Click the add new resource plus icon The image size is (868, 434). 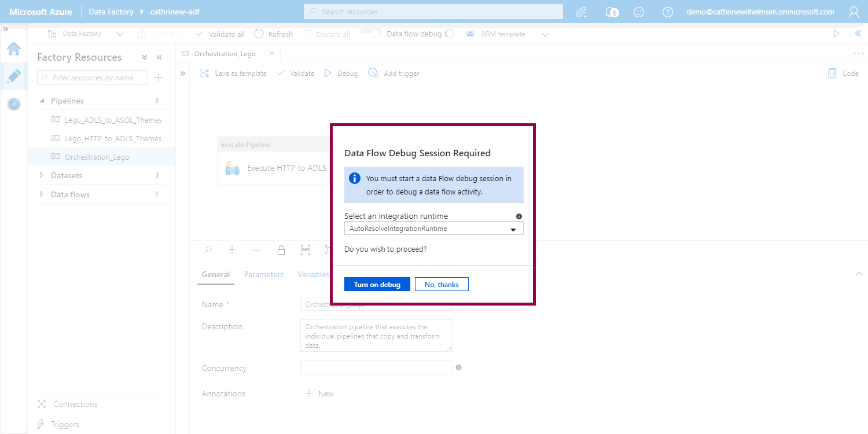pos(159,78)
